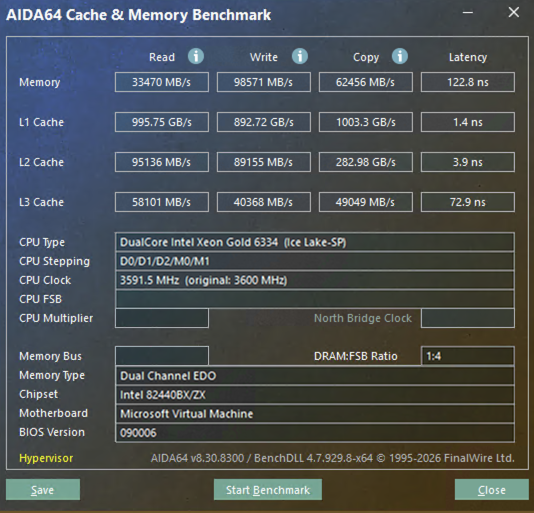Viewport: 534px width, 513px height.
Task: Click the empty CPU Multiplier field
Action: point(162,318)
